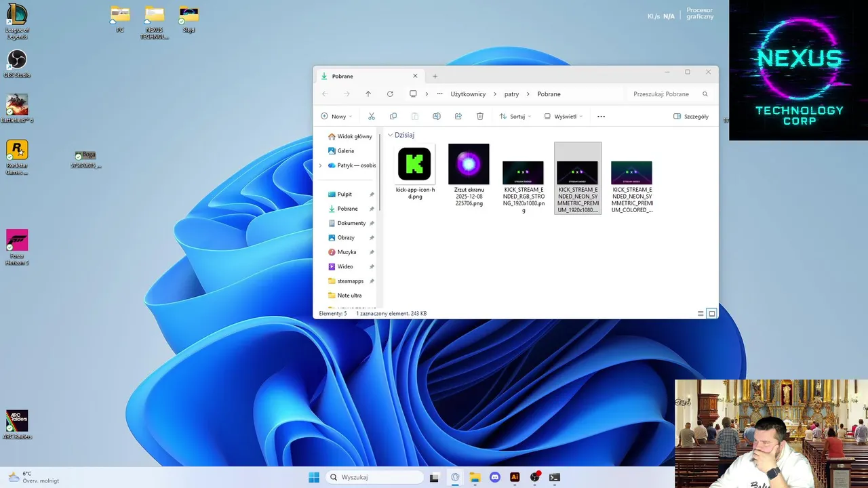Select Forza Horizon 5 desktop icon
868x488 pixels.
pyautogui.click(x=17, y=247)
